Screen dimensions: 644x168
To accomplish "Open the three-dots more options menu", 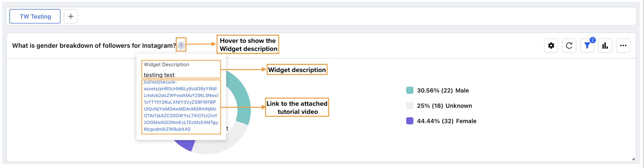I will click(623, 46).
